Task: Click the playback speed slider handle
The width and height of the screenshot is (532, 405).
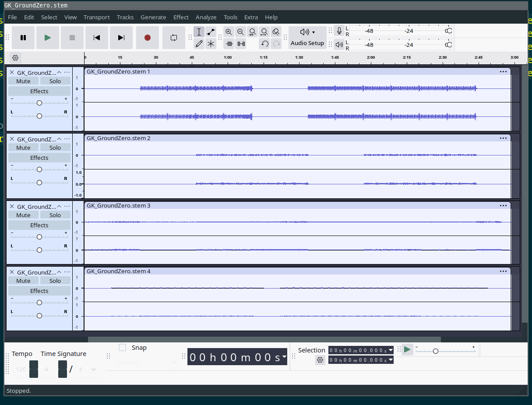Action: tap(435, 351)
